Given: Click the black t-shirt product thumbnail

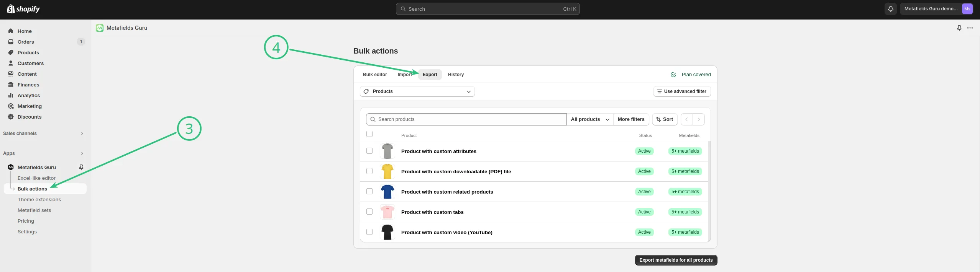Looking at the screenshot, I should click(387, 232).
